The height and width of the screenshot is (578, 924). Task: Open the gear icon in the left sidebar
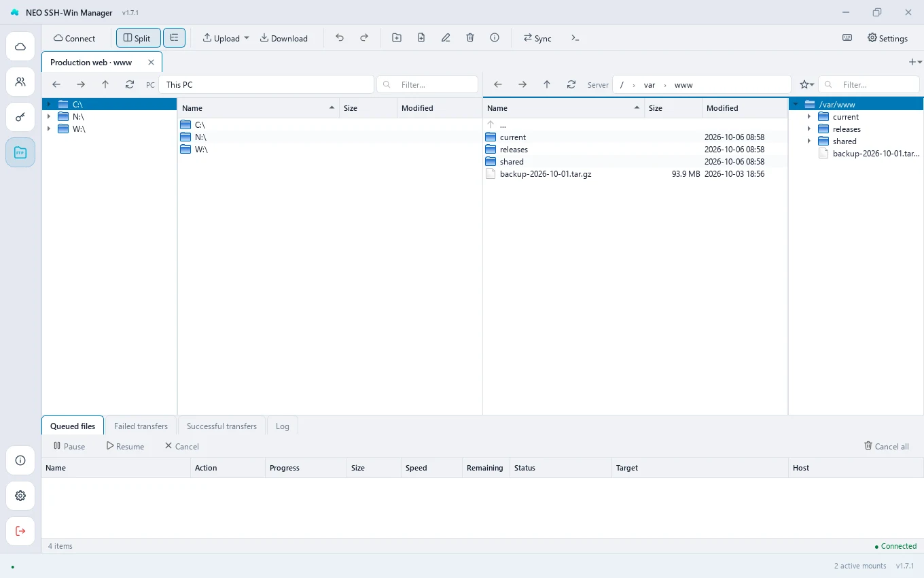pos(20,496)
